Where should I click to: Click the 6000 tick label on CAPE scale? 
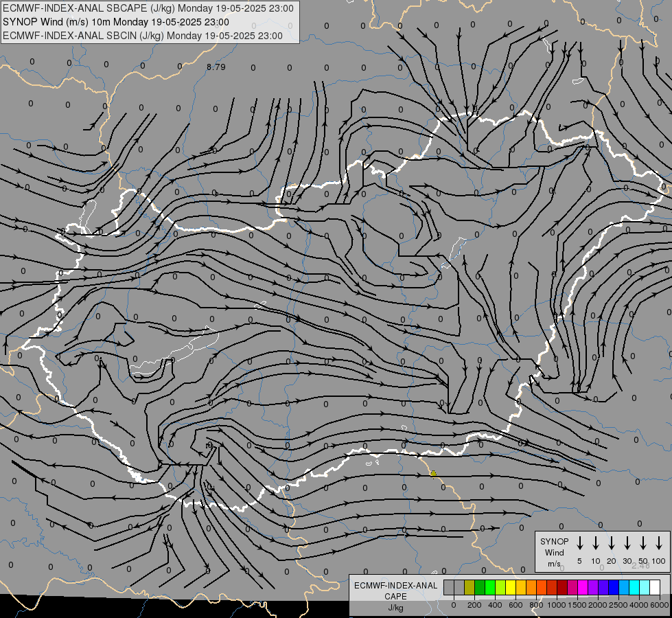pyautogui.click(x=660, y=605)
